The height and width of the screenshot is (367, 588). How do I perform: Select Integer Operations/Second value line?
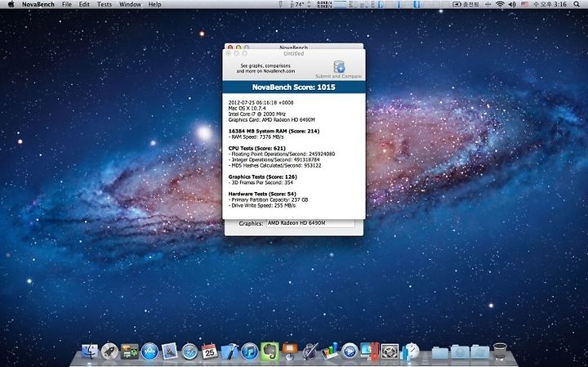(x=274, y=159)
